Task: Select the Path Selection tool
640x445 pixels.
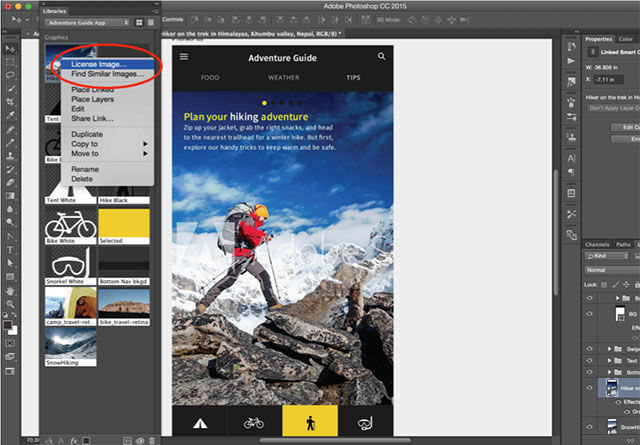Action: point(10,263)
